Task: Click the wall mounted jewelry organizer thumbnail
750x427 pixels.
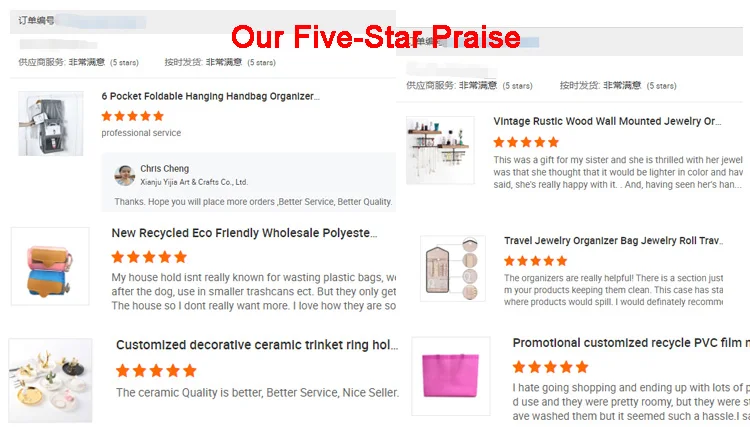Action: pos(440,149)
